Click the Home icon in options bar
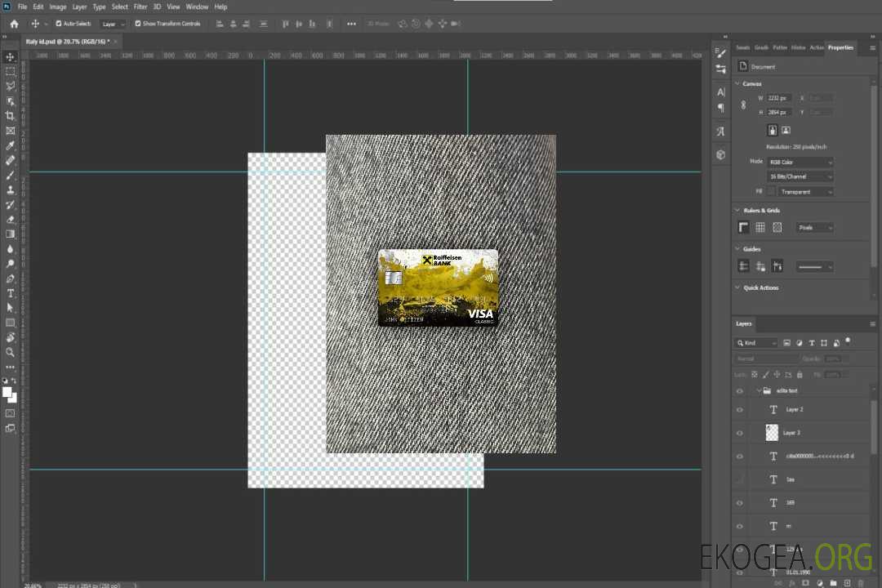This screenshot has width=882, height=588. click(14, 24)
